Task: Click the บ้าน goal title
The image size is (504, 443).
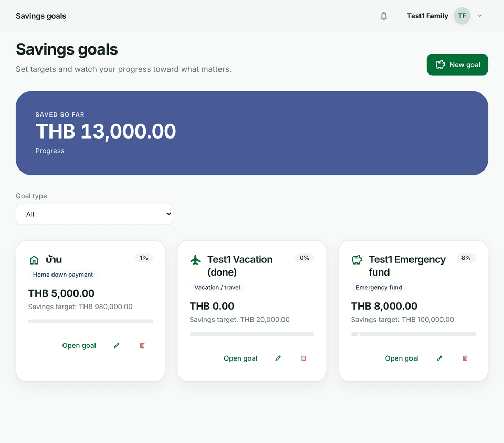Action: tap(54, 260)
